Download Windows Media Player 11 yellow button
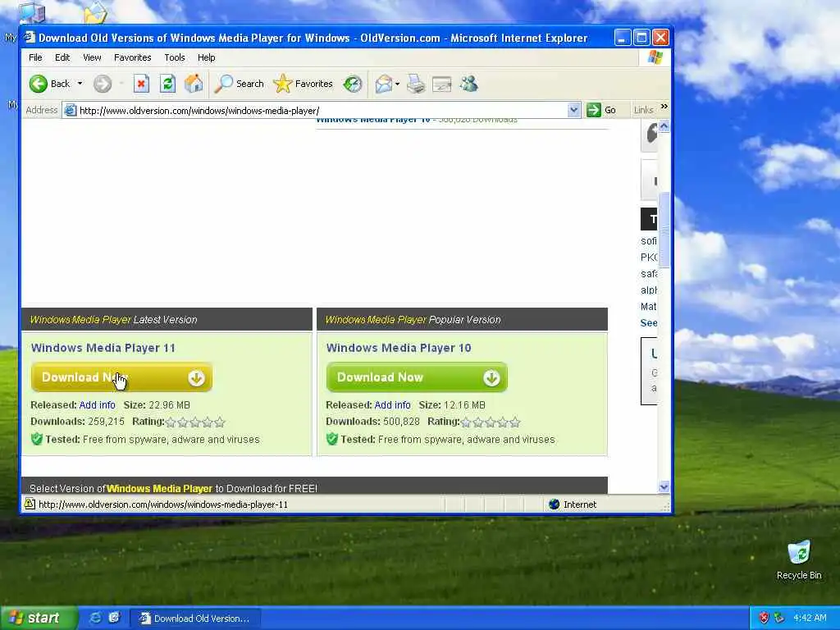Viewport: 840px width, 630px height. pyautogui.click(x=121, y=377)
